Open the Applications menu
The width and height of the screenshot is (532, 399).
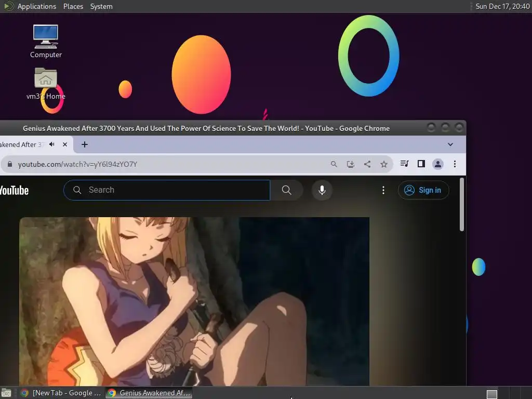[x=37, y=6]
